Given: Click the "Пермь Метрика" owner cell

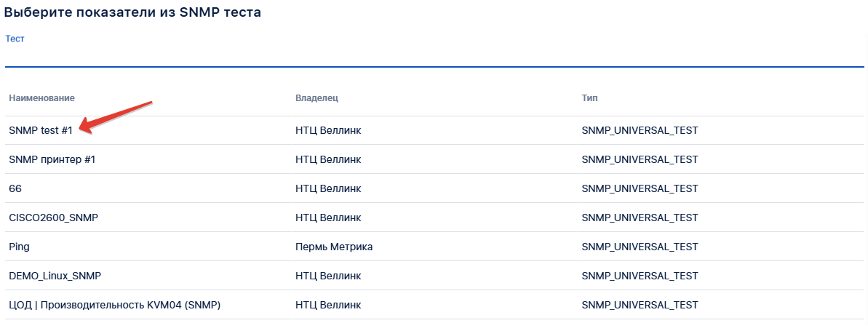Looking at the screenshot, I should click(334, 247).
